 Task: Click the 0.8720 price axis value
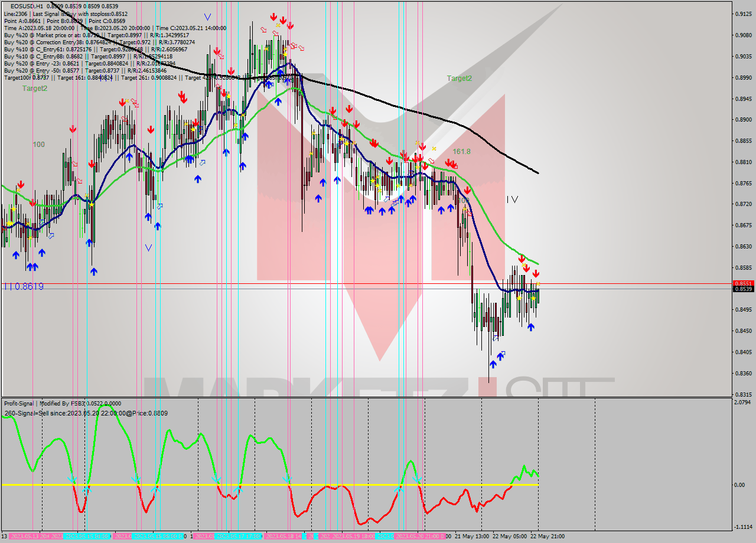tap(743, 204)
